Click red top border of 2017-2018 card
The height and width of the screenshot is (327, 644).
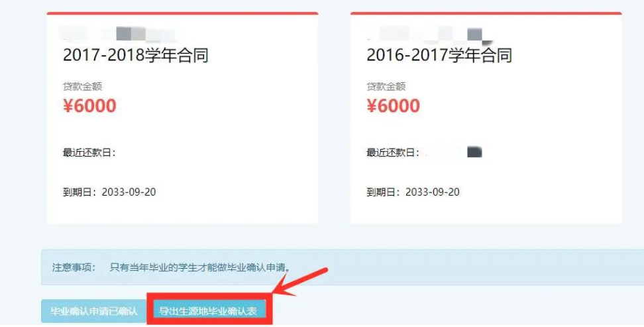182,13
